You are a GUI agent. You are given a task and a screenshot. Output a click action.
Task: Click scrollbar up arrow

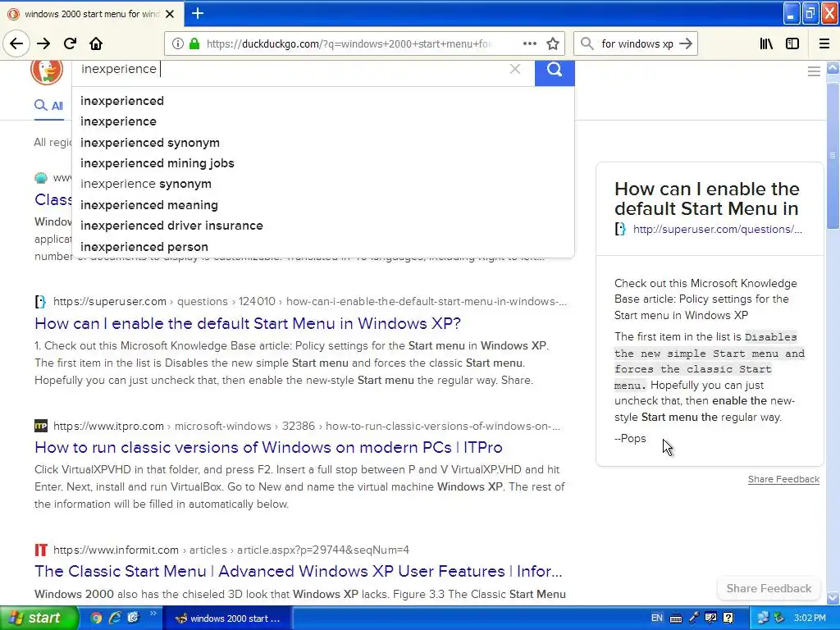833,67
